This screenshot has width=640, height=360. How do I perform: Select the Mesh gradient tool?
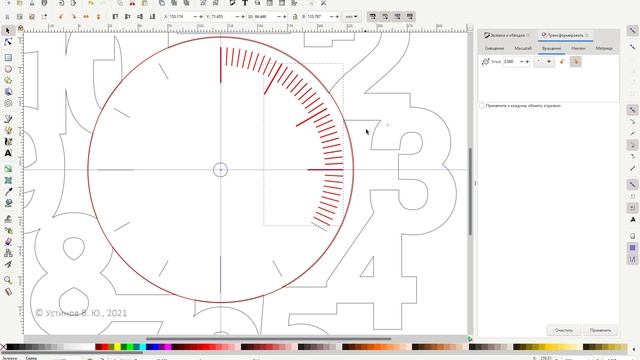coord(8,180)
